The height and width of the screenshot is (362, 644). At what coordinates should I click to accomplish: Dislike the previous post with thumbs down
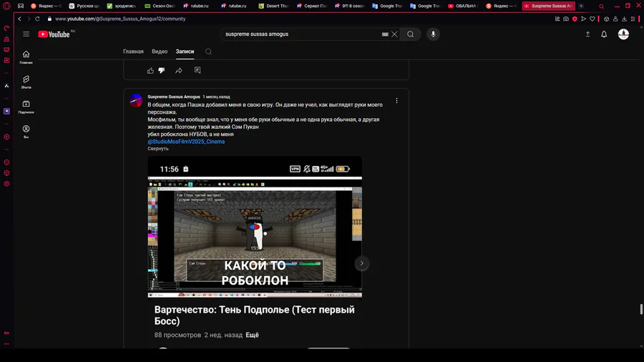click(162, 71)
